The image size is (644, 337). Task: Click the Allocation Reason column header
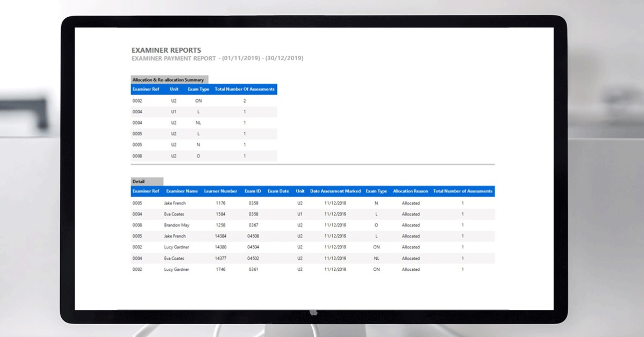410,191
